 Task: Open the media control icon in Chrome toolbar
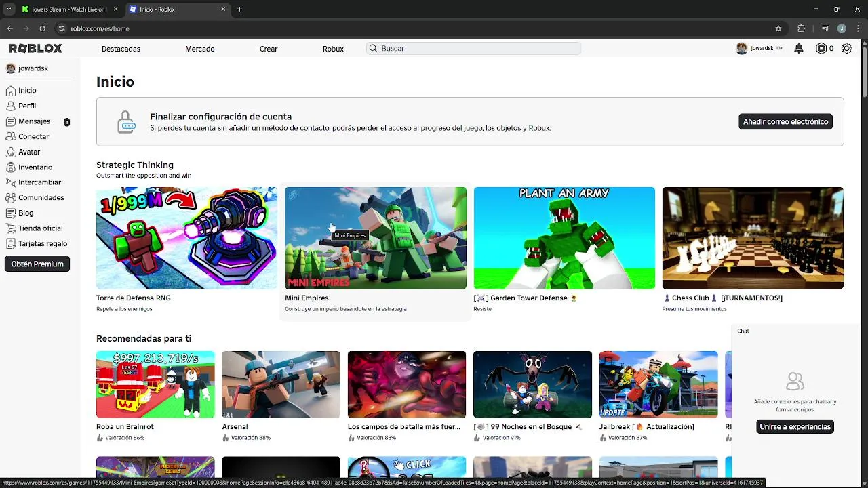pos(825,28)
